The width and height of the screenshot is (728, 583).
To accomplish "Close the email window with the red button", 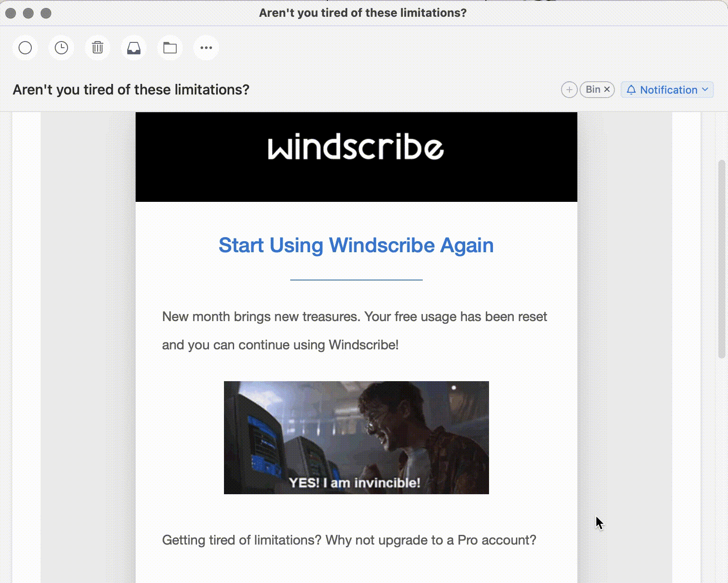I will (x=11, y=13).
